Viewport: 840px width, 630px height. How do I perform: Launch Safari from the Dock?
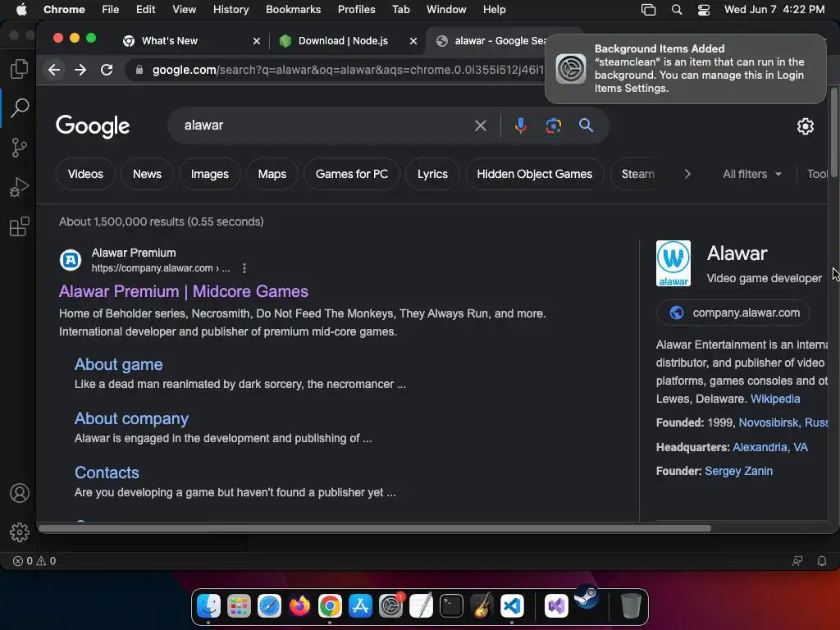269,606
